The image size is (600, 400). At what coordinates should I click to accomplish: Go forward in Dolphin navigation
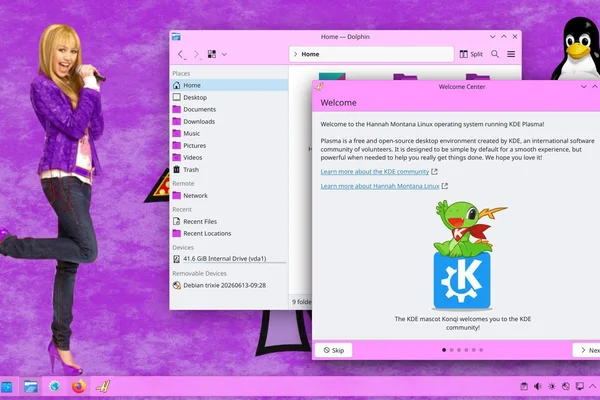point(196,54)
